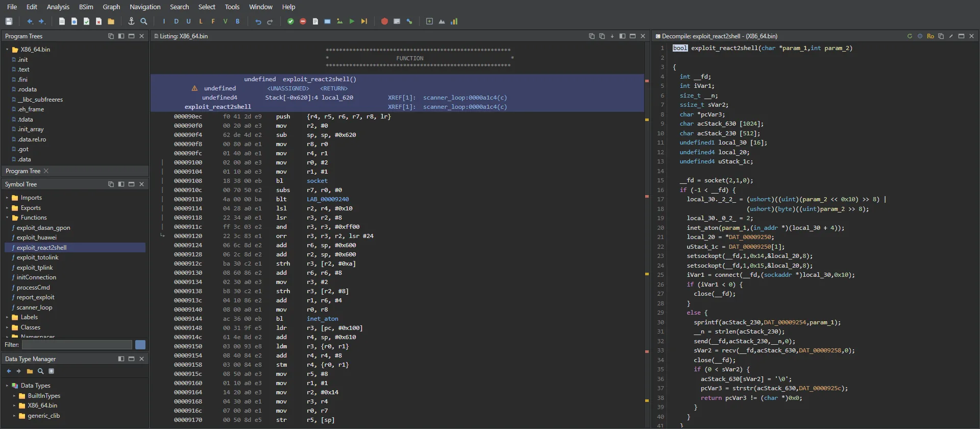Open the Analysis menu

58,7
